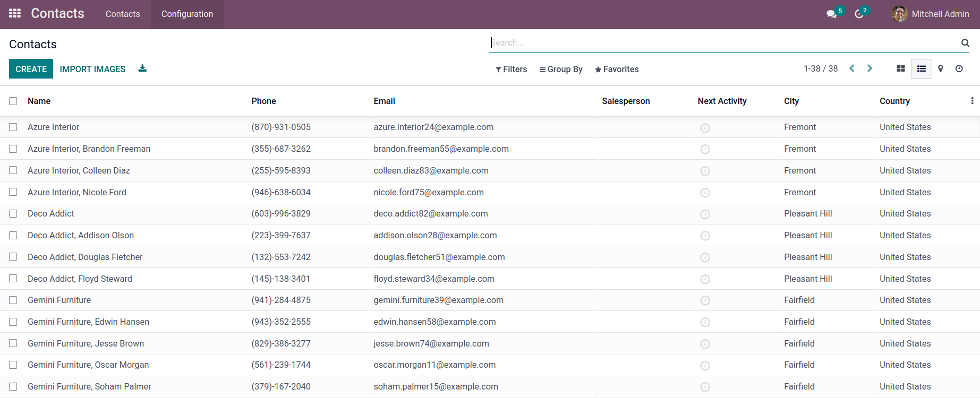Click the Create button
Image resolution: width=980 pixels, height=398 pixels.
point(31,69)
